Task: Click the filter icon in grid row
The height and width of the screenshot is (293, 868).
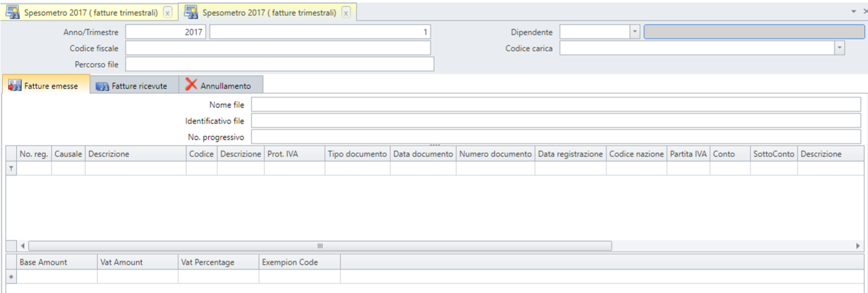Action: (x=11, y=168)
